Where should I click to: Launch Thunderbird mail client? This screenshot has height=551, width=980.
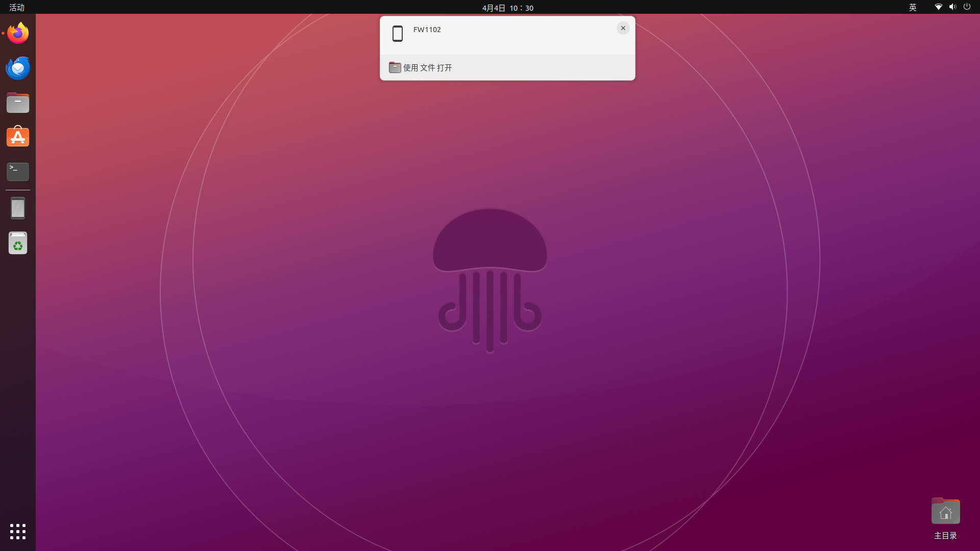[x=18, y=68]
